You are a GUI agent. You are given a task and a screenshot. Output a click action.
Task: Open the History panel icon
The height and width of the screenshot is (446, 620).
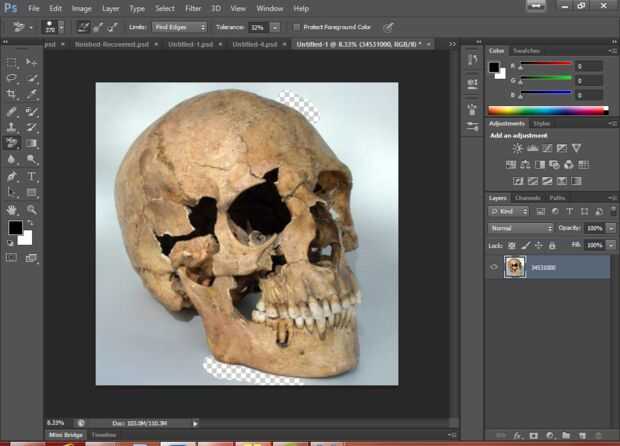472,60
